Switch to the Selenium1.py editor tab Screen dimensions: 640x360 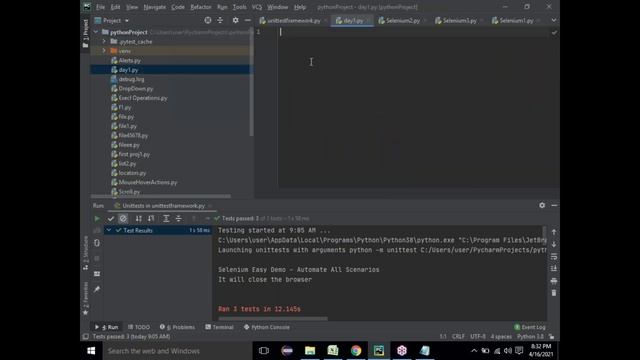tap(516, 20)
